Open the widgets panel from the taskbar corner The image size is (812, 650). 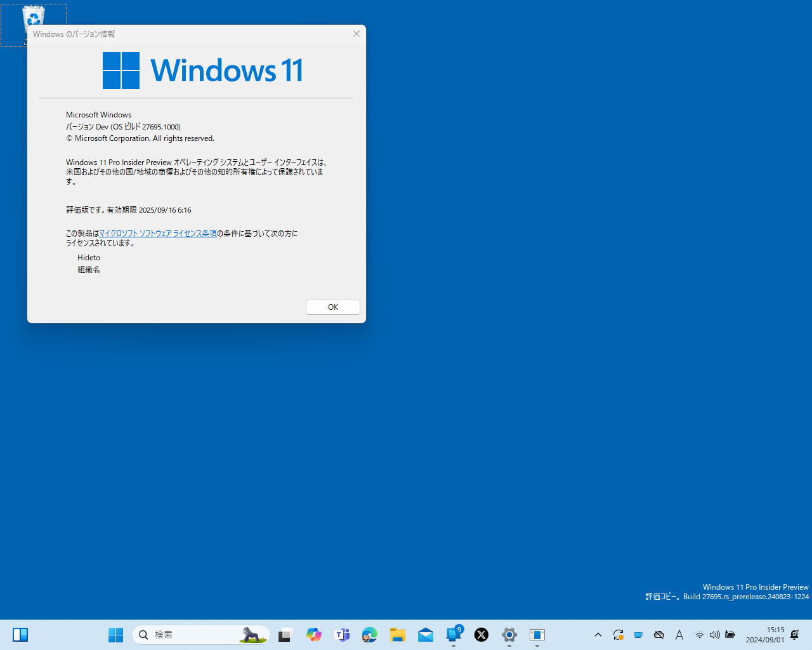20,635
